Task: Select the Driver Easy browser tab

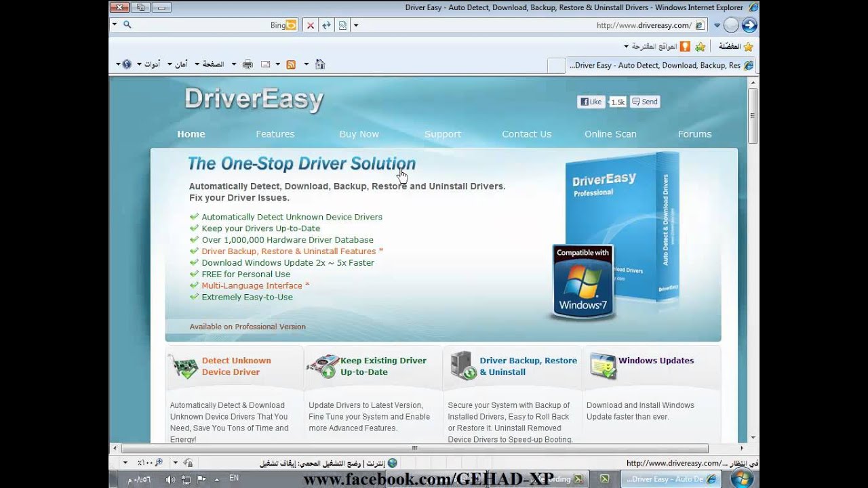Action: tap(661, 65)
